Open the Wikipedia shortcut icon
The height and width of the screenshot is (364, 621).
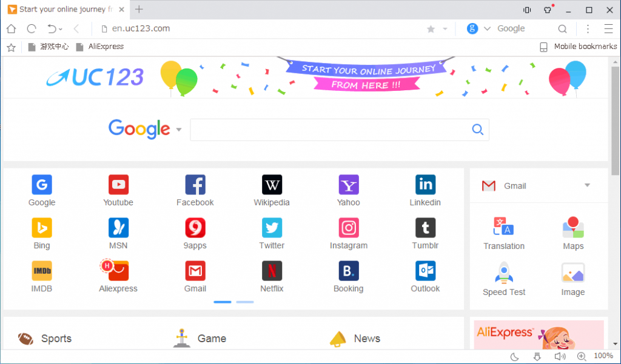click(272, 185)
